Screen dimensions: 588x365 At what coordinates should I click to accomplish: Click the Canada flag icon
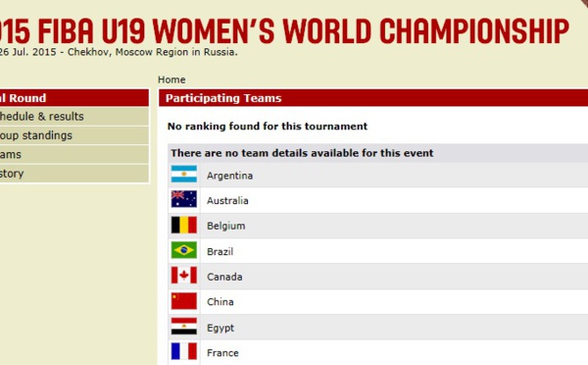coord(184,276)
